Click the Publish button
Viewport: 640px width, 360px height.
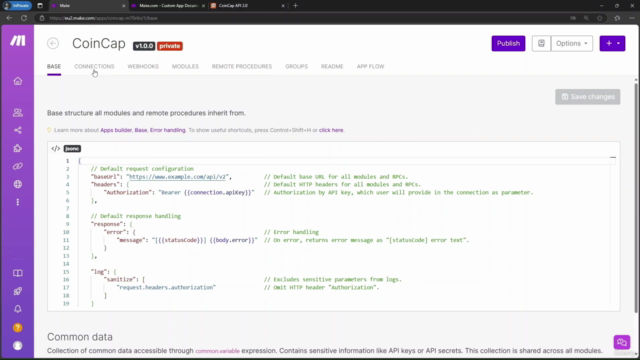point(508,43)
